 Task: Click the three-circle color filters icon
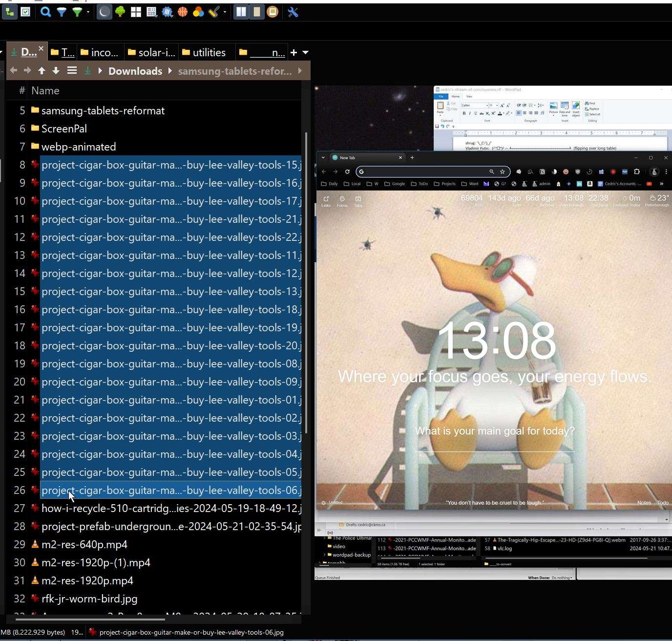(198, 12)
